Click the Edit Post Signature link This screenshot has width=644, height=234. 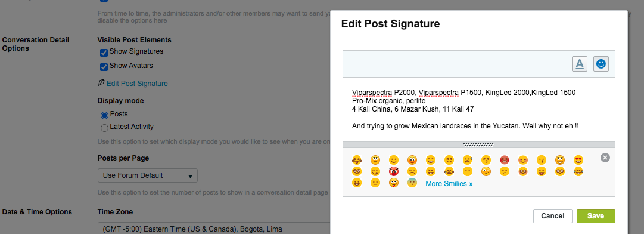pyautogui.click(x=137, y=84)
